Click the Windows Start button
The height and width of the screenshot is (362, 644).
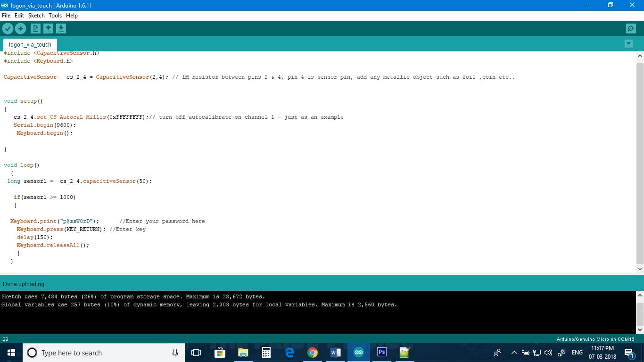click(x=11, y=353)
